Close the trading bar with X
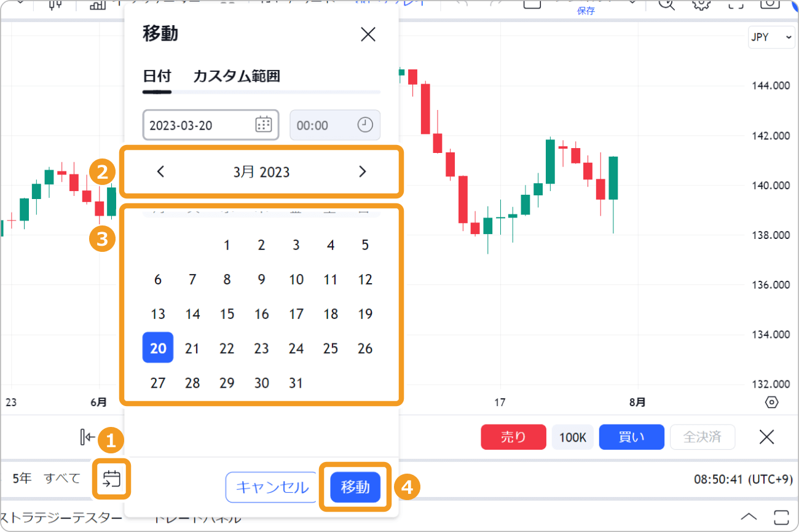 pyautogui.click(x=766, y=437)
